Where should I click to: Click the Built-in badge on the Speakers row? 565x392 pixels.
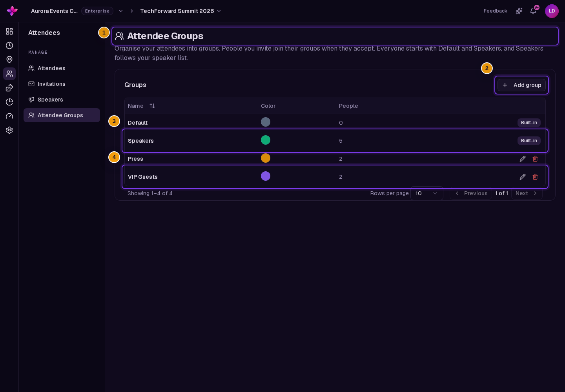[529, 141]
